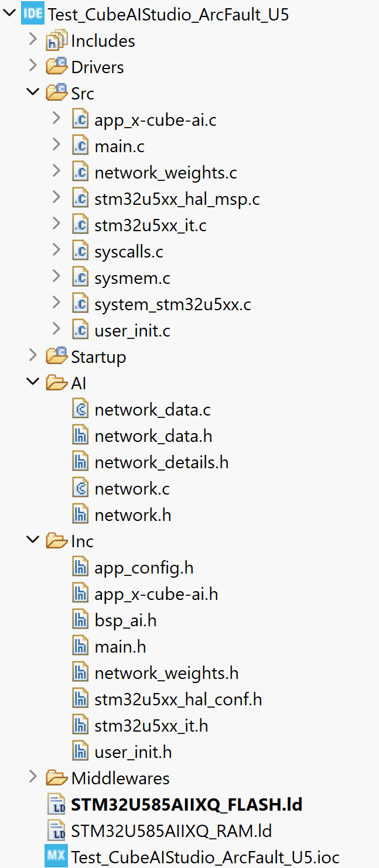Expand the Middlewares folder

coord(33,777)
